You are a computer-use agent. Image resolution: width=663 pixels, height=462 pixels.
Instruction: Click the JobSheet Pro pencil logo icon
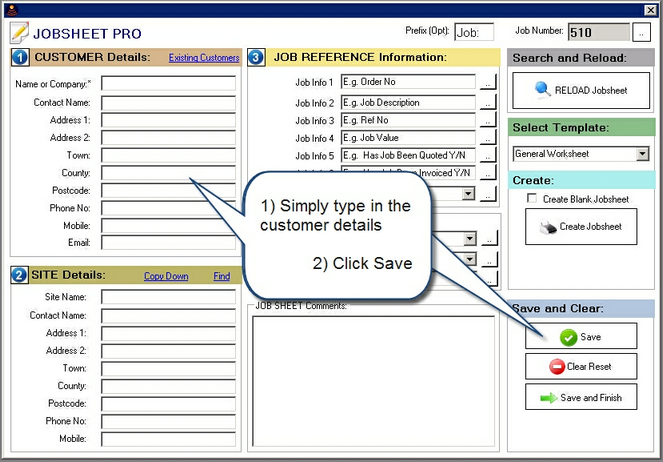[x=19, y=33]
